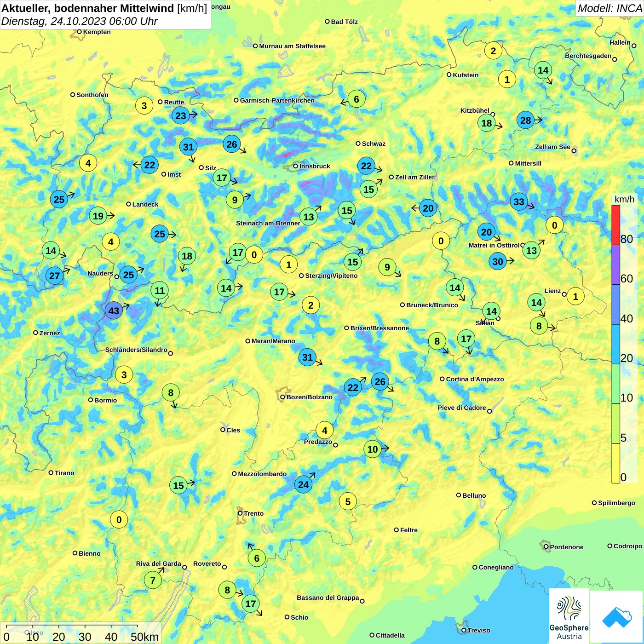The width and height of the screenshot is (644, 644).
Task: Select the 31 km/h station near Meran/Merano
Action: tap(307, 357)
